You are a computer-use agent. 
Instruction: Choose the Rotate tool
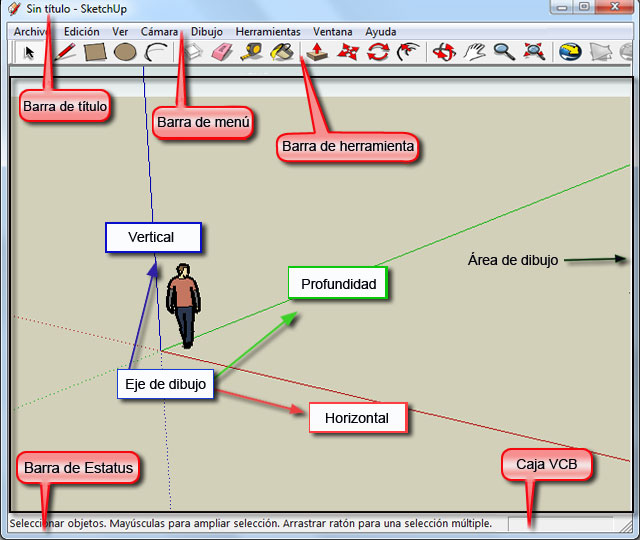click(378, 52)
